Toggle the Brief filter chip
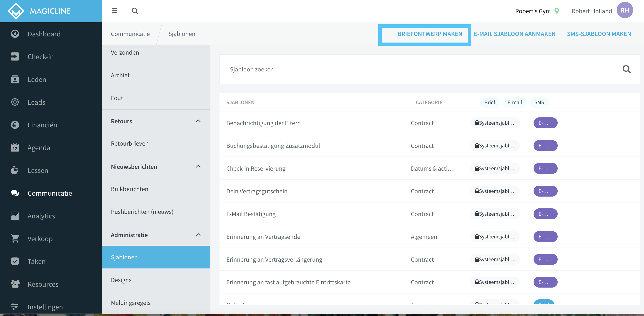Image resolution: width=644 pixels, height=316 pixels. 489,102
